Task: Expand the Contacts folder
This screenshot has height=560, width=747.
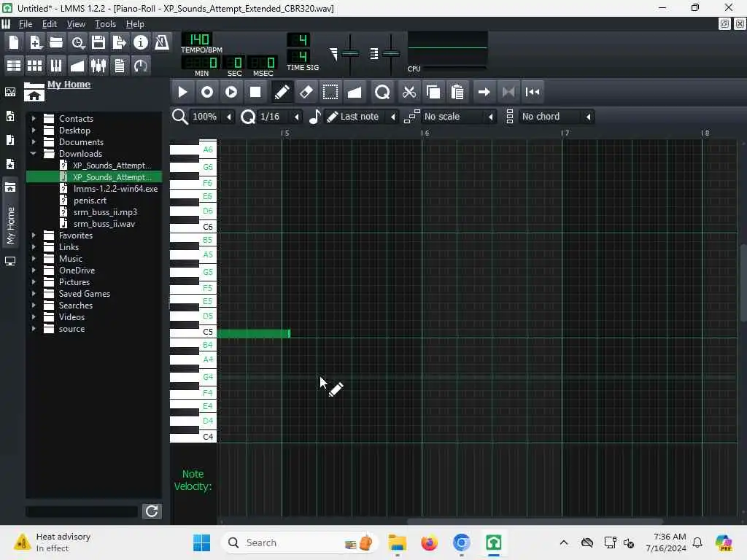Action: click(34, 119)
